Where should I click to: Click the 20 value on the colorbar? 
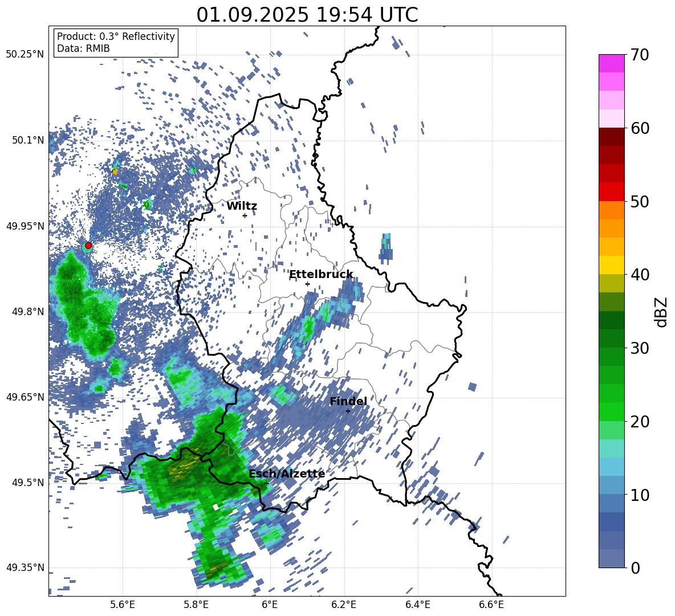click(640, 422)
